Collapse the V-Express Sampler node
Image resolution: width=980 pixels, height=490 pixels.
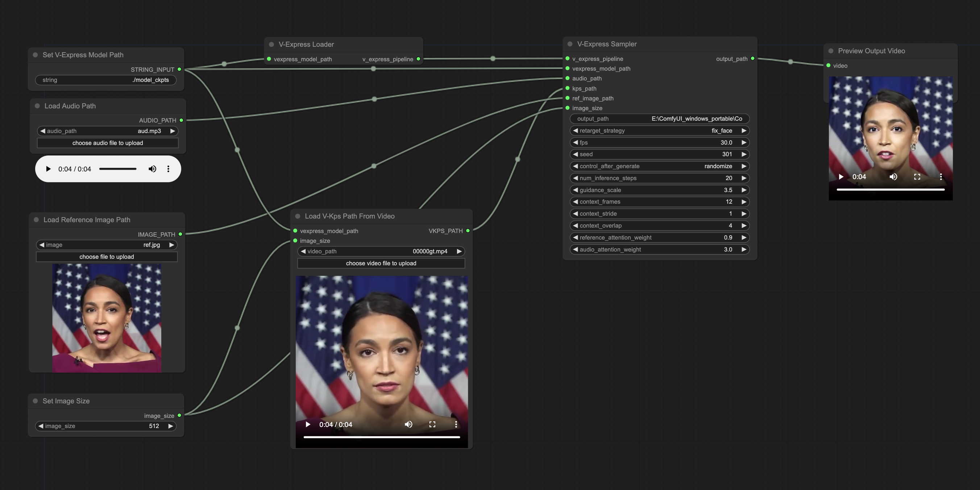pyautogui.click(x=570, y=44)
